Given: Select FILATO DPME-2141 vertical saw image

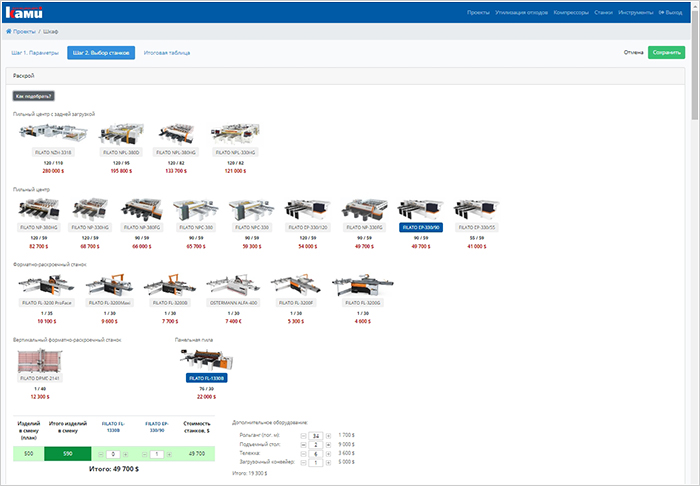Looking at the screenshot, I should (40, 361).
